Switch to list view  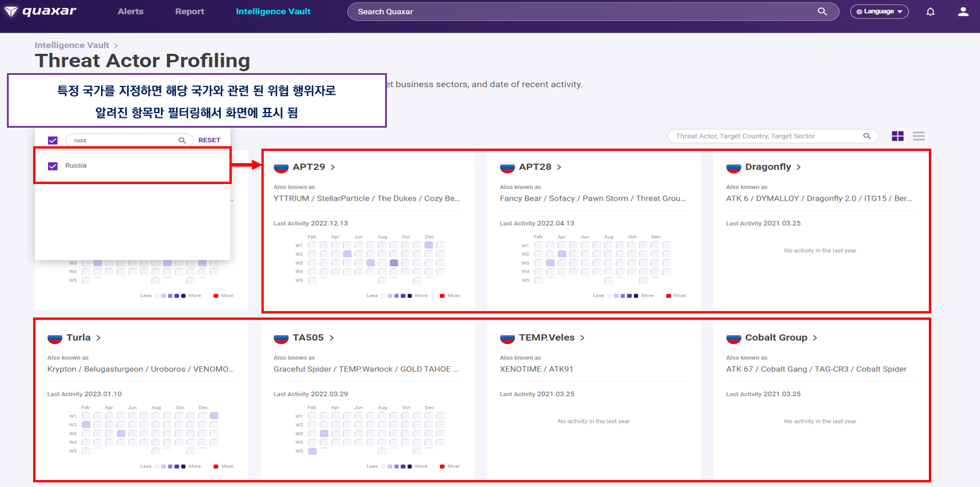(x=919, y=136)
